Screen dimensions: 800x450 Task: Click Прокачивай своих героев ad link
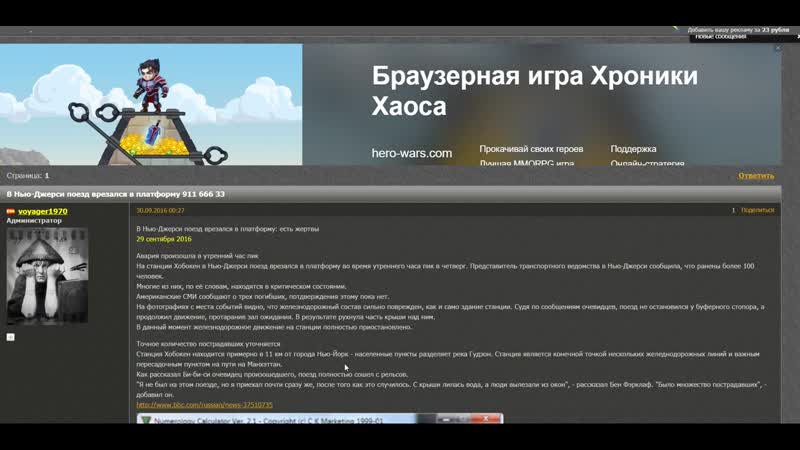[531, 149]
